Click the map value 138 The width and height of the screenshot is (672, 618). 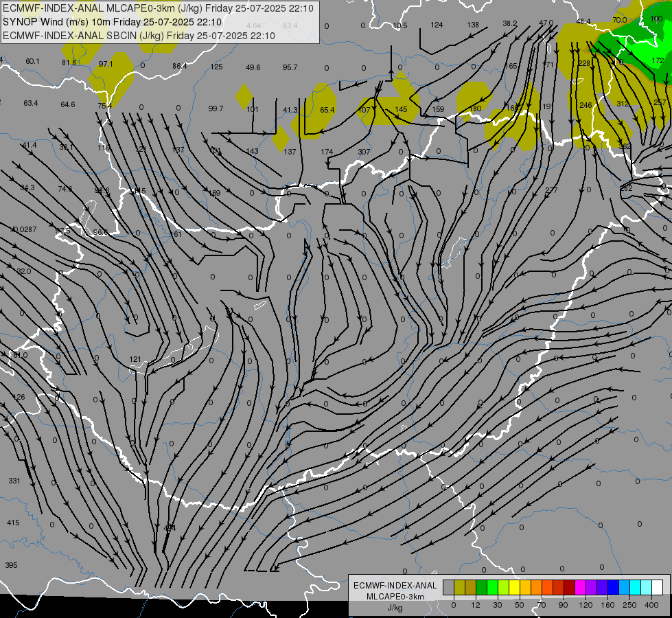tap(473, 25)
